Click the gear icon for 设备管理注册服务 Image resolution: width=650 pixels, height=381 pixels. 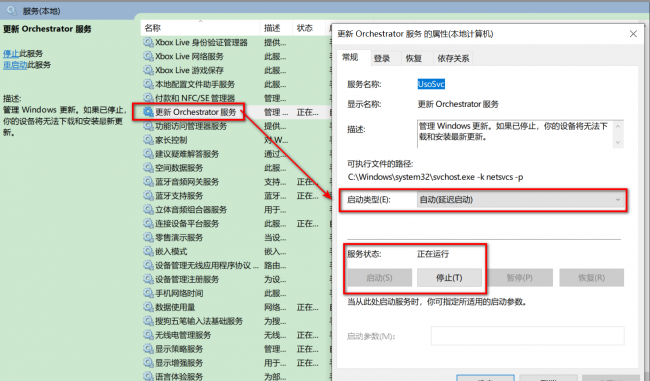click(148, 279)
